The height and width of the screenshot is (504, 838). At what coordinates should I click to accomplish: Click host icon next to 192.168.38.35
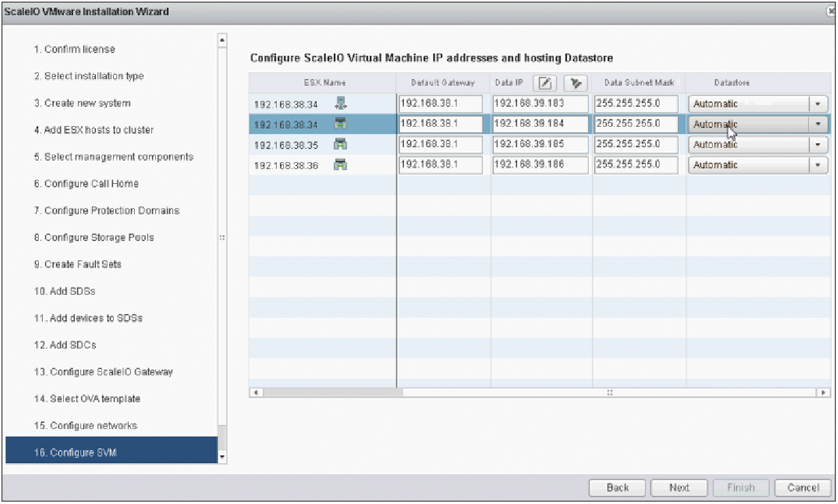click(x=341, y=144)
